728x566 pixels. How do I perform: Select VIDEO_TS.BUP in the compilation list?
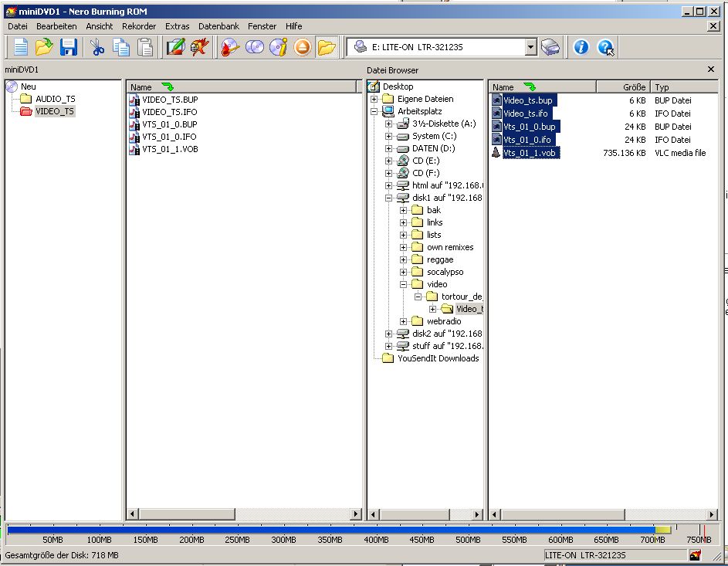point(170,100)
